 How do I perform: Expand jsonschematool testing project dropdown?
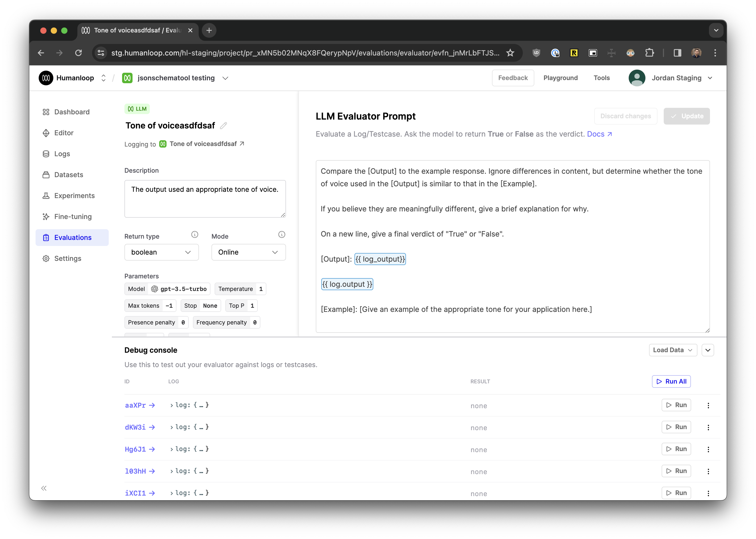226,78
